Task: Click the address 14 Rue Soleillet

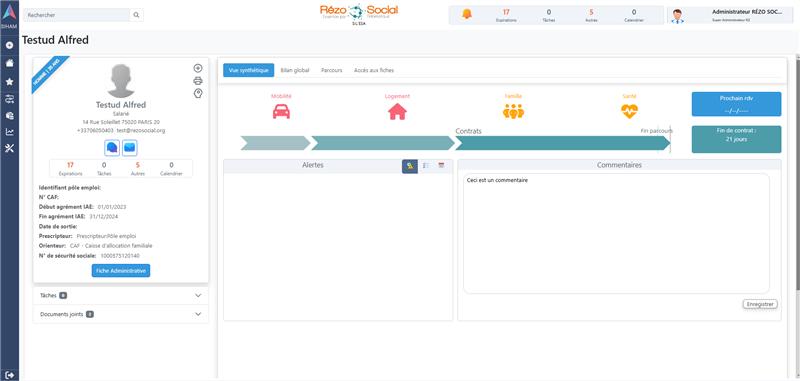Action: point(121,122)
